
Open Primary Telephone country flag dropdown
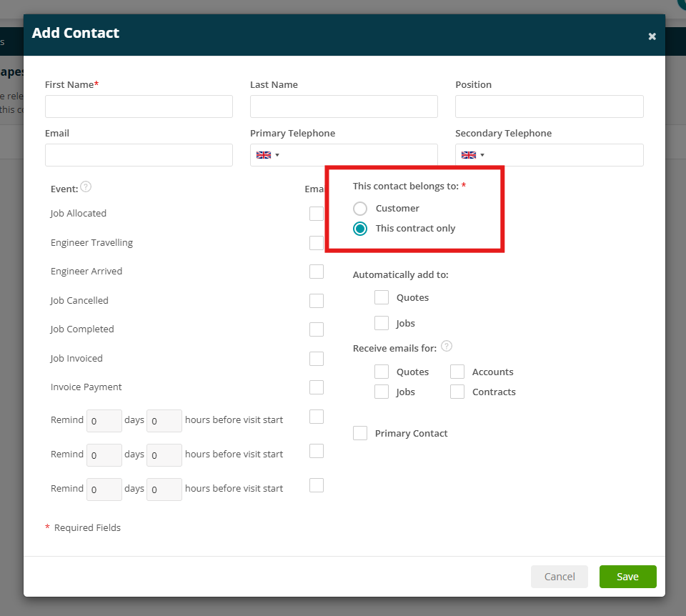[268, 155]
